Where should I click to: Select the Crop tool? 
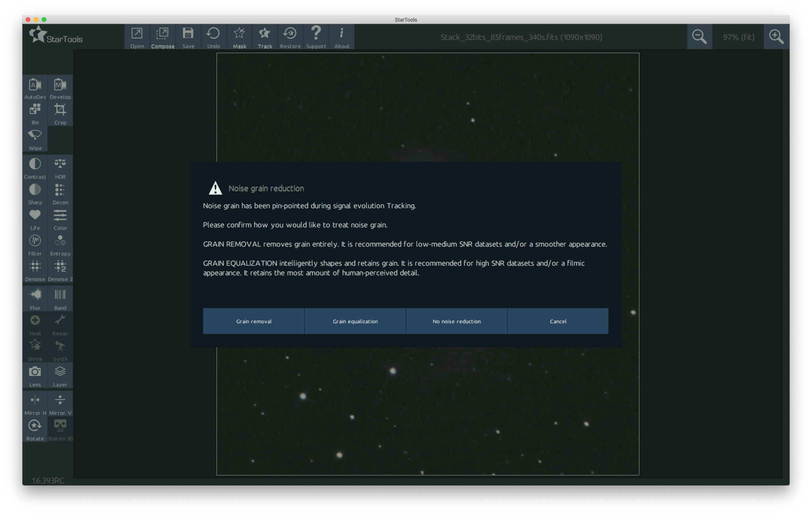(60, 114)
